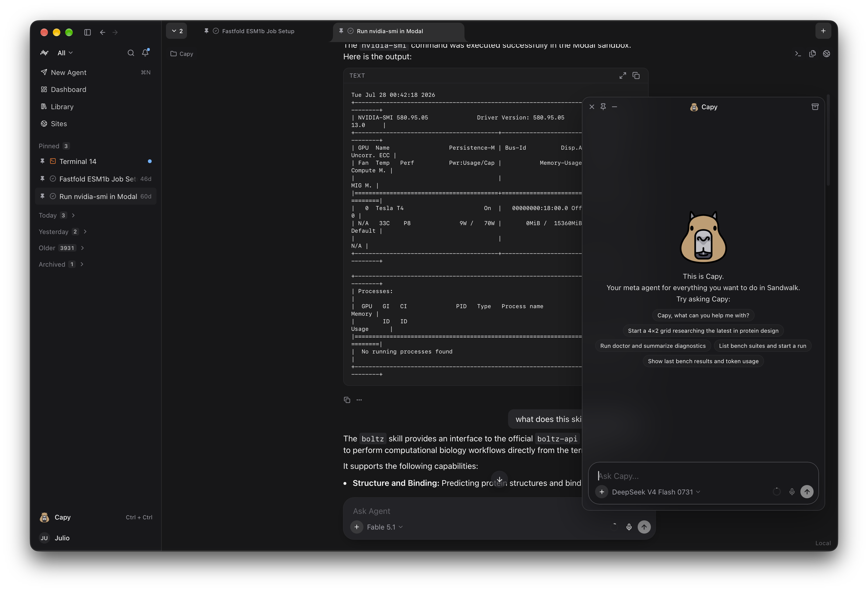Jump to bottom with down arrow
The width and height of the screenshot is (868, 591).
499,479
